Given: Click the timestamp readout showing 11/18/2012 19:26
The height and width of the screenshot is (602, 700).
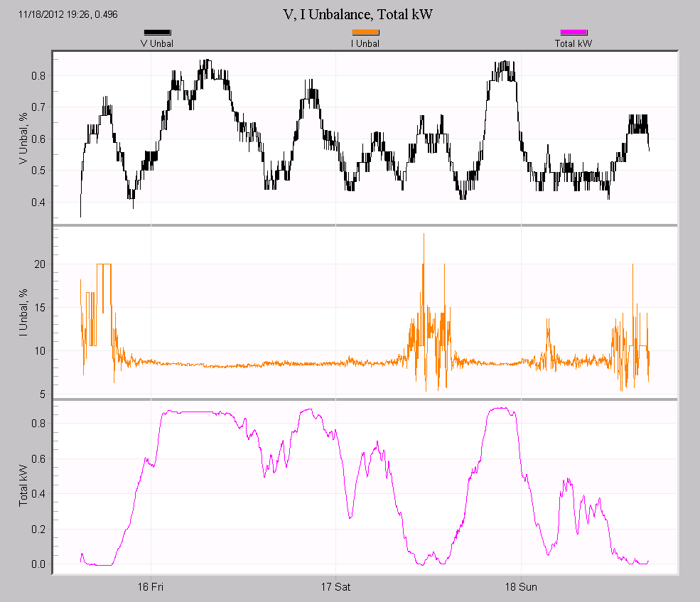Looking at the screenshot, I should (x=68, y=14).
